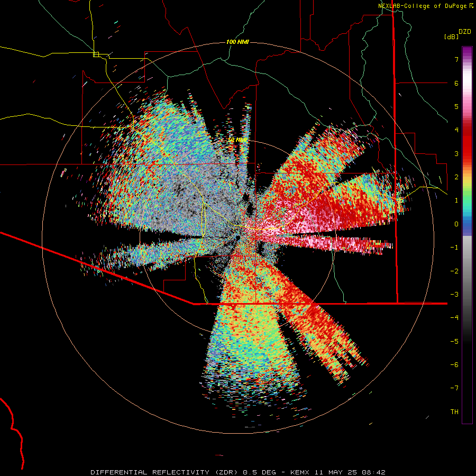
Task: Click the 50 NMI range ring label
Action: click(237, 140)
